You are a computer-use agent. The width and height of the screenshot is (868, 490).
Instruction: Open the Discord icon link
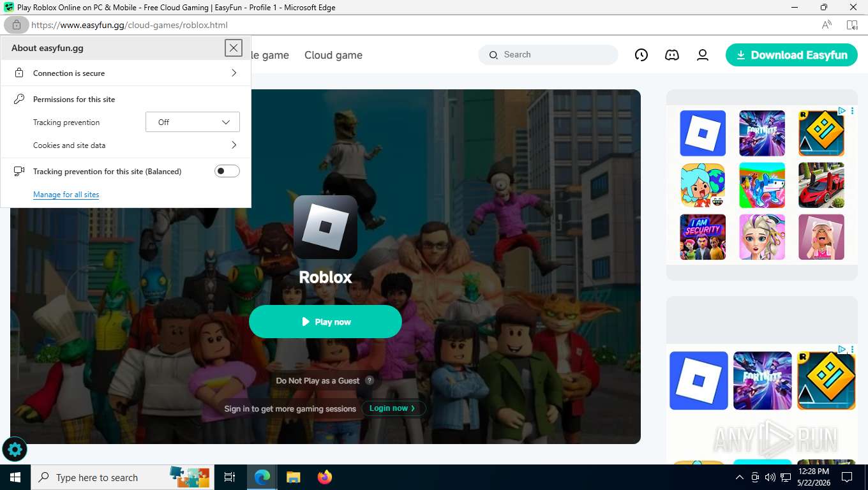672,55
